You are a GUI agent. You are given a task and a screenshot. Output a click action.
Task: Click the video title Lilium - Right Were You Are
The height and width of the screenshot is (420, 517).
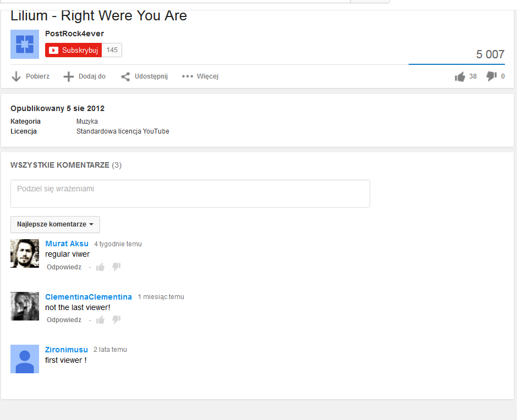pyautogui.click(x=98, y=16)
